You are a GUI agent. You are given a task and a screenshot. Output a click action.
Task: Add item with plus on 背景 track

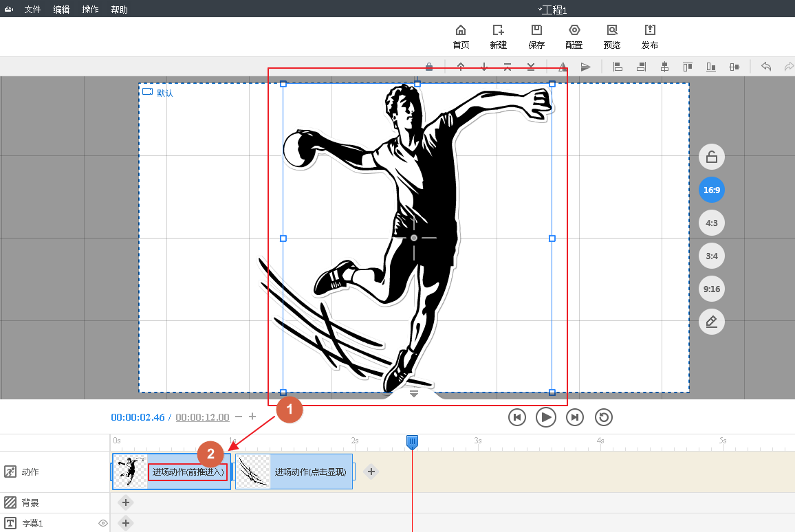tap(125, 502)
